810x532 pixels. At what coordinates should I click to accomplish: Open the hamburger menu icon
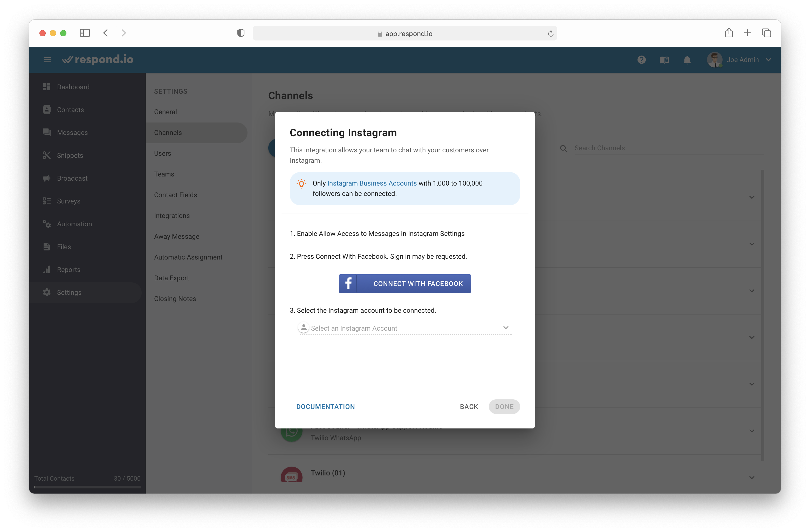click(47, 60)
